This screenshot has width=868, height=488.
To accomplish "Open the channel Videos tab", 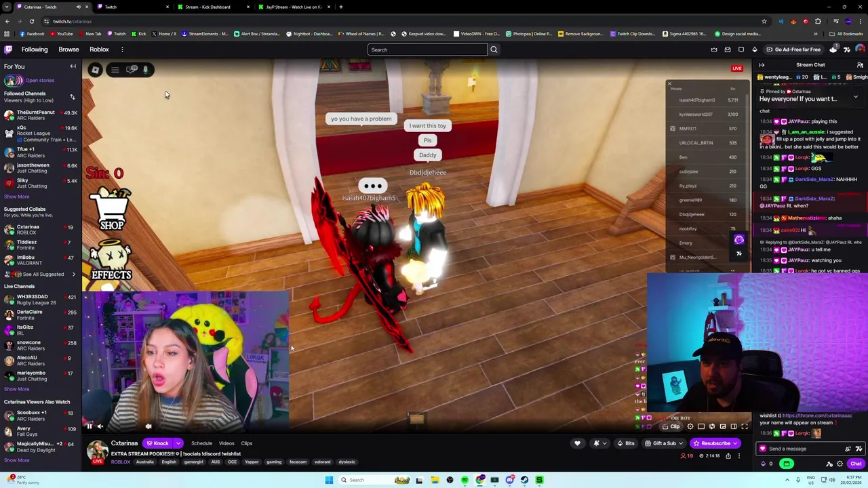I will coord(226,443).
